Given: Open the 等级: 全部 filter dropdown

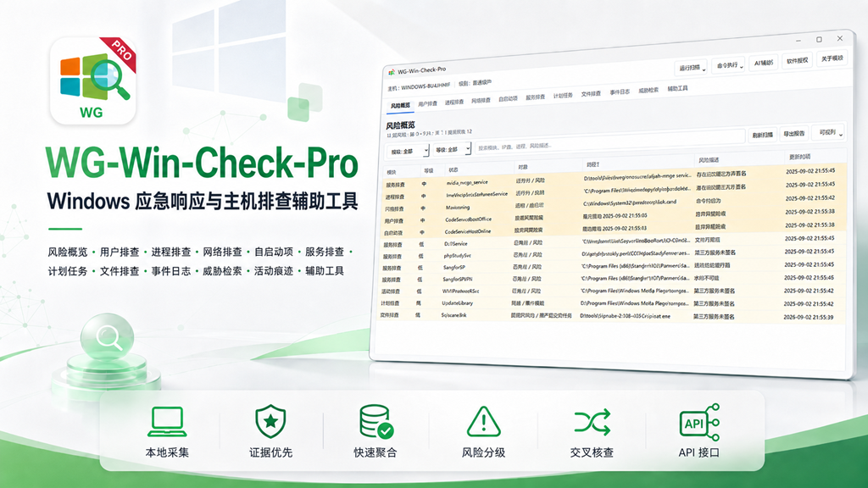Looking at the screenshot, I should (452, 149).
